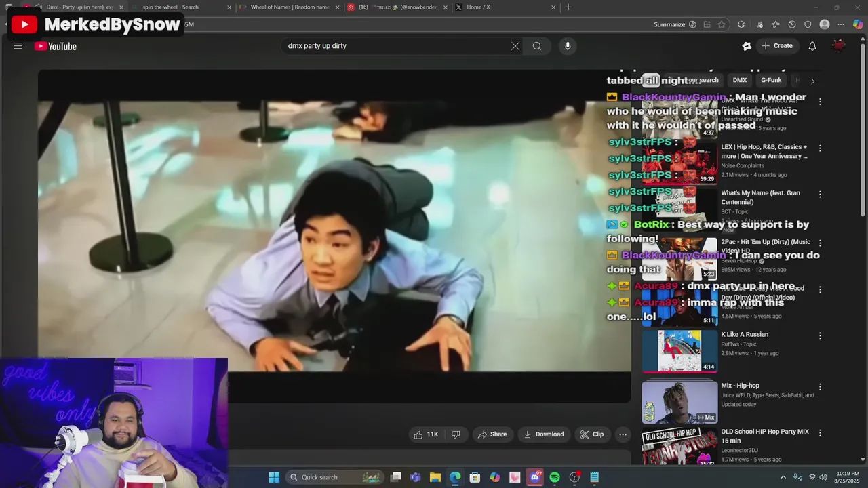Open Microsoft Teams from taskbar
Viewport: 868px width, 488px height.
416,477
